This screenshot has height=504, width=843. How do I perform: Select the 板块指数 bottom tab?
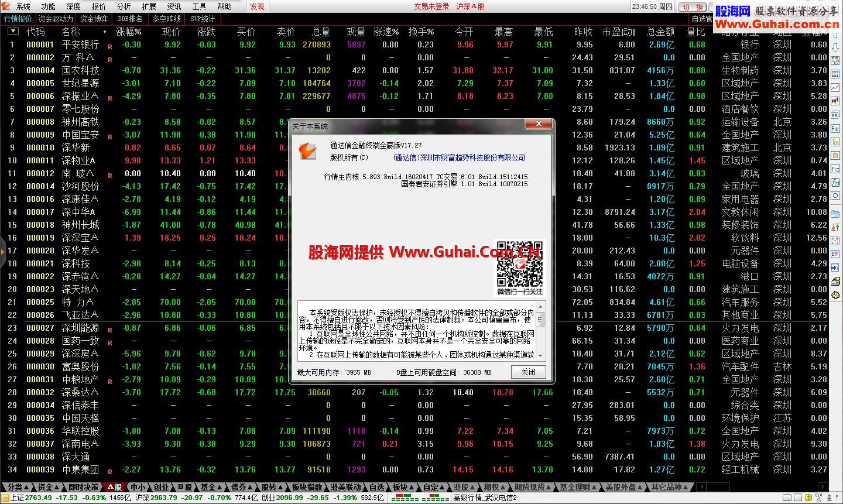[x=307, y=487]
